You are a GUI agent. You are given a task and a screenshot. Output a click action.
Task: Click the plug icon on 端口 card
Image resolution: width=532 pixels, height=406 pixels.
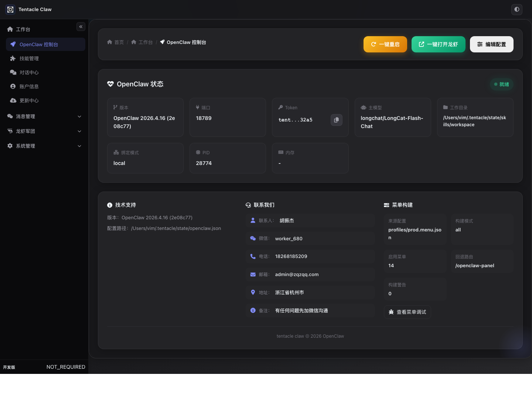click(x=198, y=107)
